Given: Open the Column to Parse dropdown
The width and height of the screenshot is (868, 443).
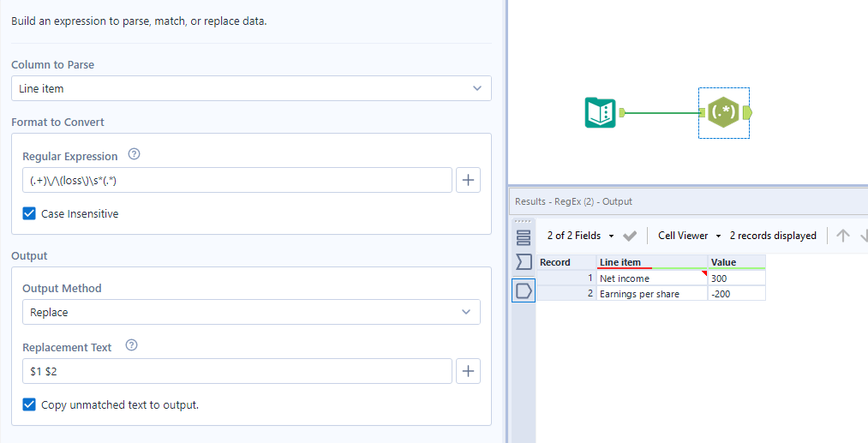Looking at the screenshot, I should click(x=251, y=88).
